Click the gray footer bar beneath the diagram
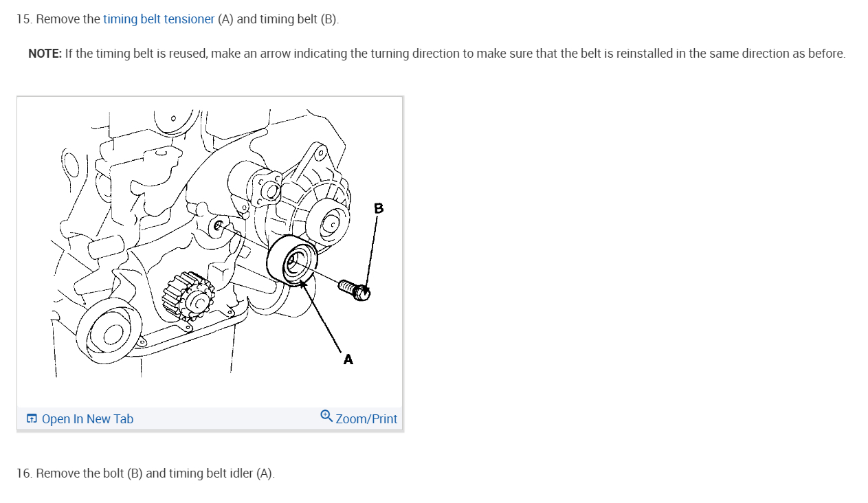 (x=210, y=418)
